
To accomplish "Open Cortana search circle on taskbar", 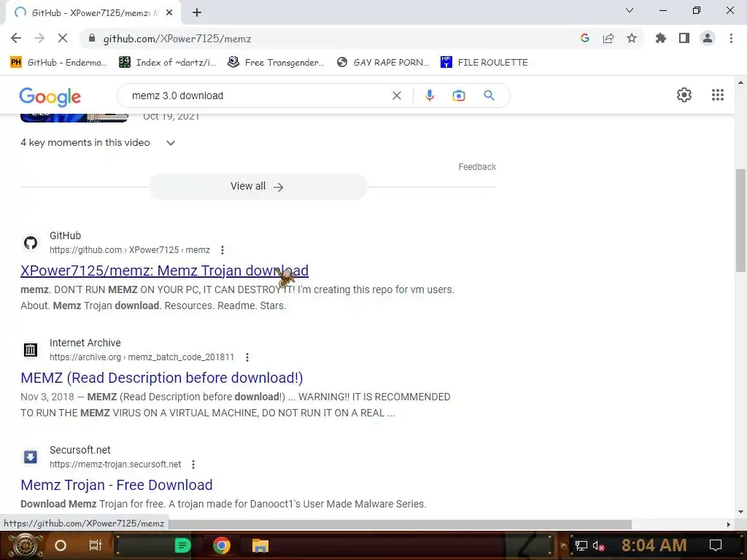I will tap(60, 545).
